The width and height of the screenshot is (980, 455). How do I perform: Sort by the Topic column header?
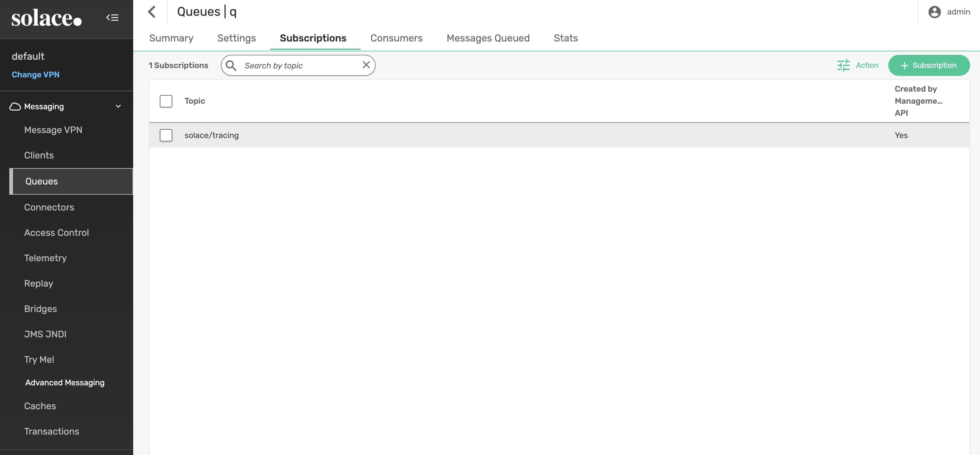click(195, 101)
